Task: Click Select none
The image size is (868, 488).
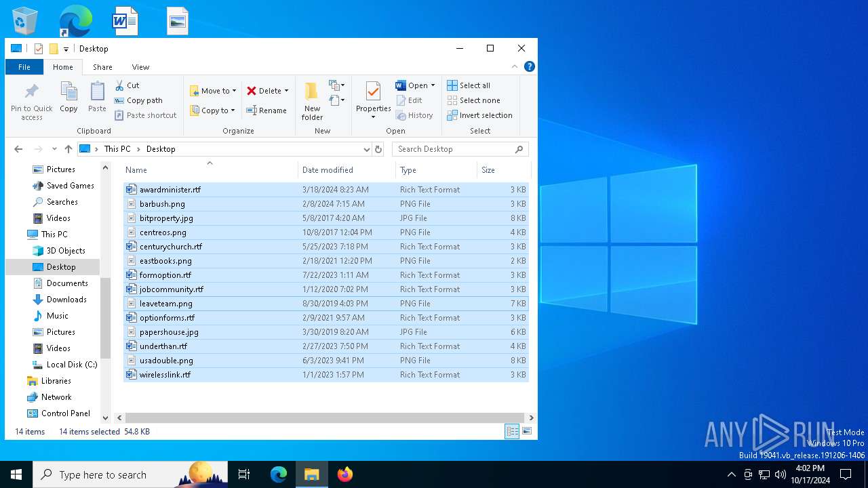Action: point(473,100)
